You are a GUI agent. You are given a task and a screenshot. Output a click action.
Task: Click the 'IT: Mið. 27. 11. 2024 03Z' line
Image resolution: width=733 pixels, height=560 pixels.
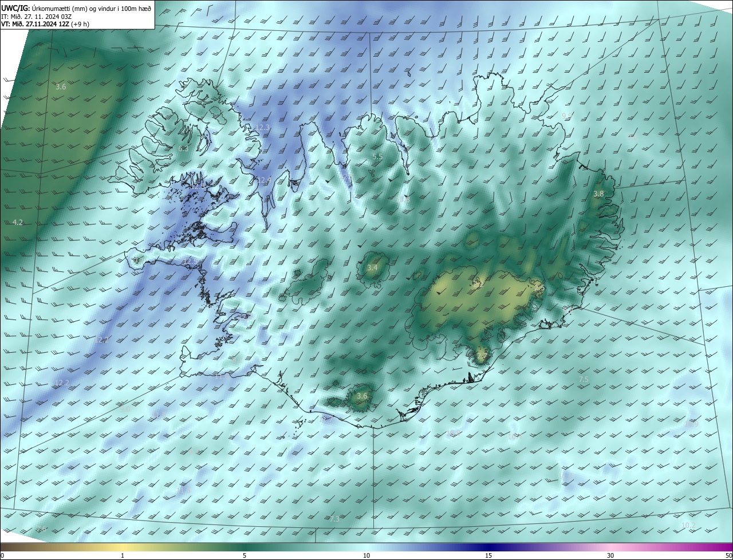(x=36, y=16)
